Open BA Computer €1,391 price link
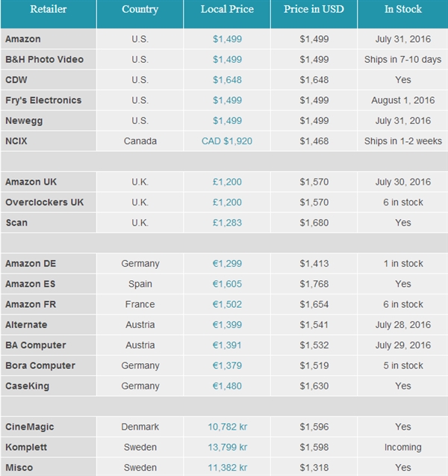 coord(227,345)
